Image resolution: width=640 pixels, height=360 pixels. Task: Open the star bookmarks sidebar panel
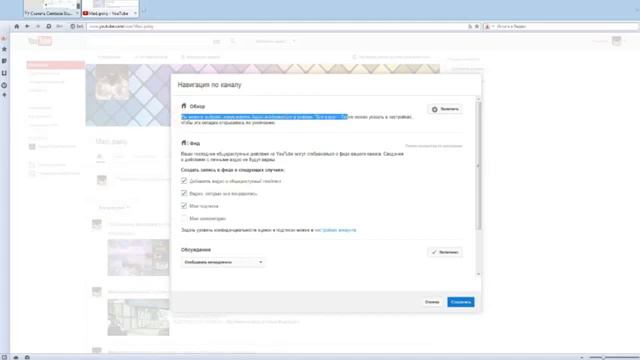point(4,49)
